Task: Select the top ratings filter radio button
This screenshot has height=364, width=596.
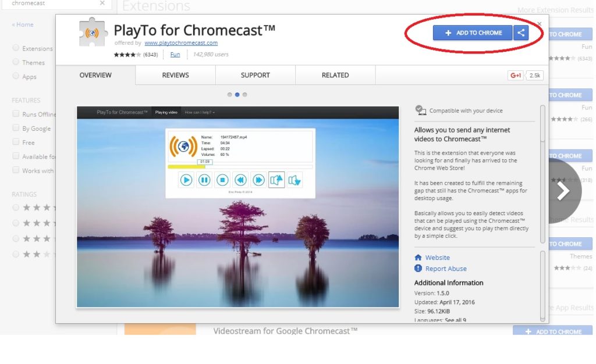Action: coord(16,208)
